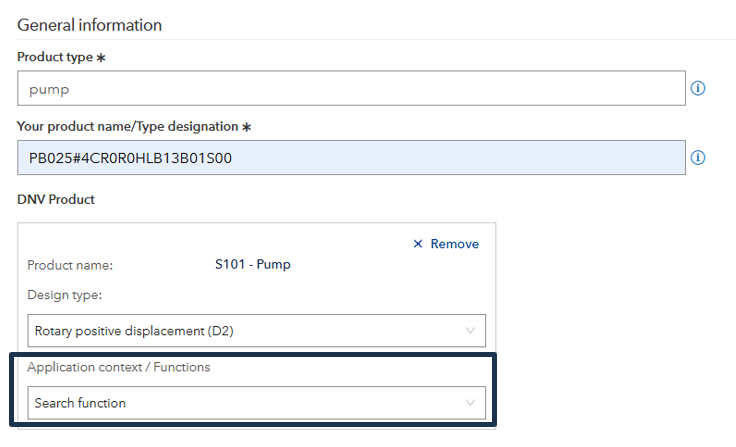
Task: Select the S101 - Pump product name text
Action: pos(252,265)
